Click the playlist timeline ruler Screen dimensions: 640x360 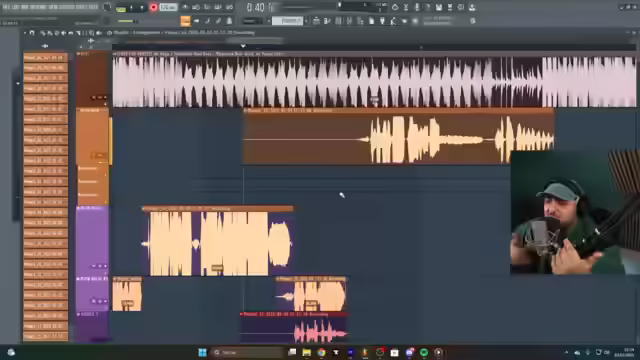coord(373,47)
